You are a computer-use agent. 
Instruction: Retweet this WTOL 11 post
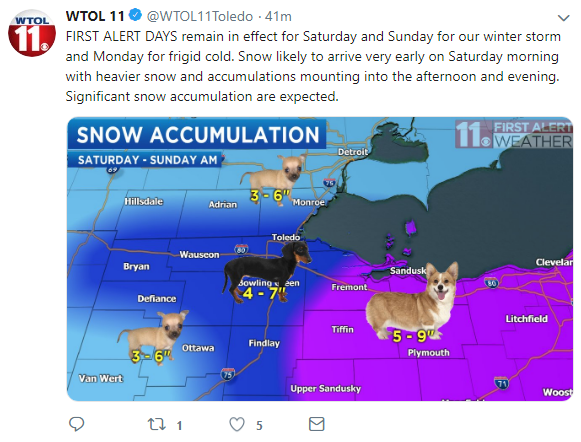tap(156, 424)
